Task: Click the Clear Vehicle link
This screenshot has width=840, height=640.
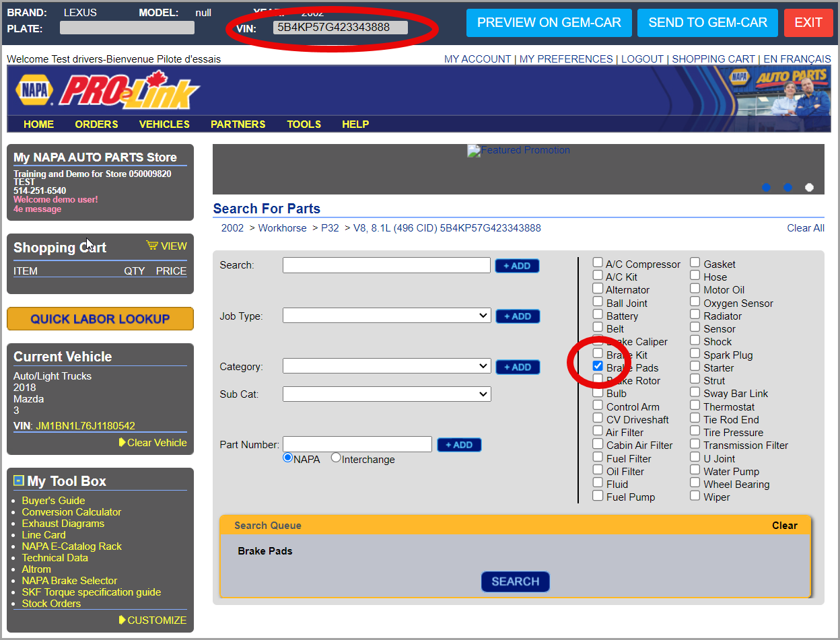Action: click(156, 442)
